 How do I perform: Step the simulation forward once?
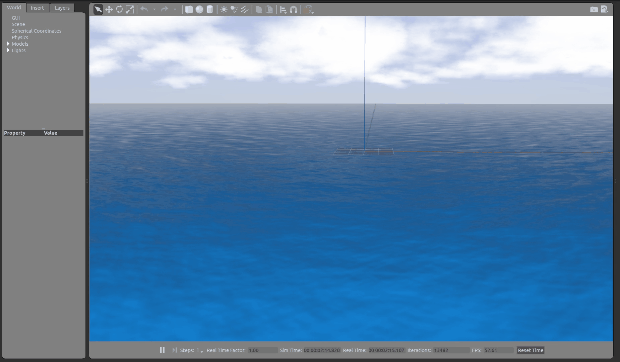click(x=174, y=350)
